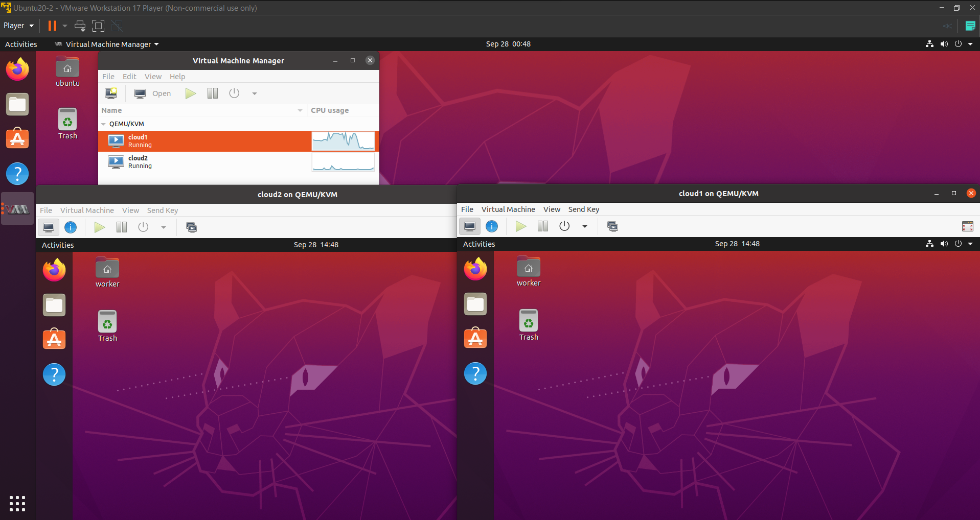Image resolution: width=980 pixels, height=520 pixels.
Task: Create a new virtual machine icon
Action: pos(111,93)
